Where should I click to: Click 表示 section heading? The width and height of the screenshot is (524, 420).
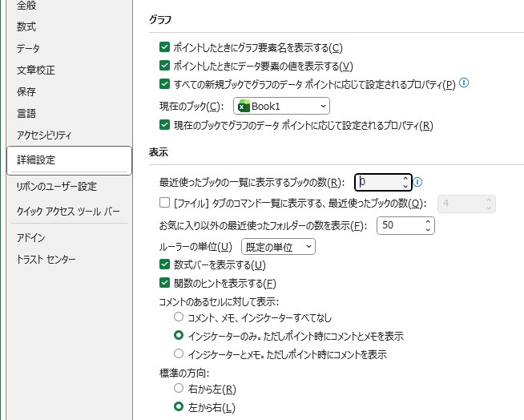click(159, 152)
